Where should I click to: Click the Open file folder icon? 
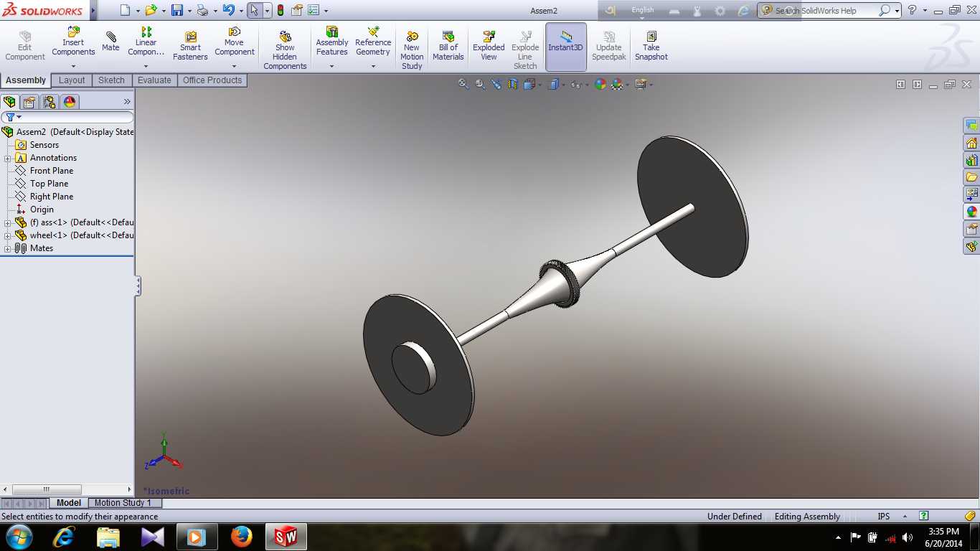click(151, 10)
